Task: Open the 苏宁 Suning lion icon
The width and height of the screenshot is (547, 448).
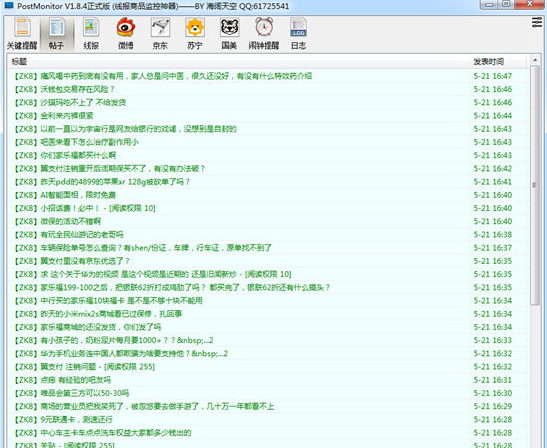Action: click(195, 34)
